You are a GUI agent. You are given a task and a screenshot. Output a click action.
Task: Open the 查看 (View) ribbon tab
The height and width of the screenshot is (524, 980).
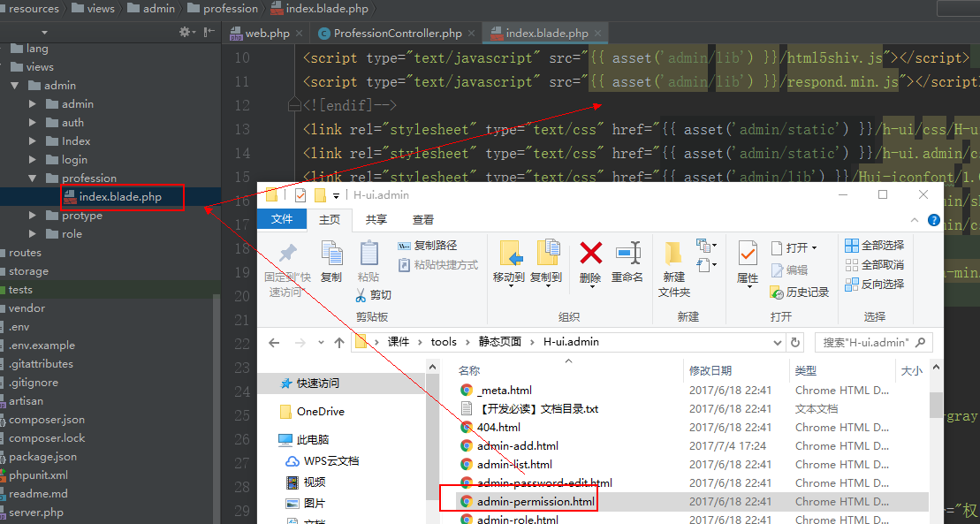pos(423,219)
